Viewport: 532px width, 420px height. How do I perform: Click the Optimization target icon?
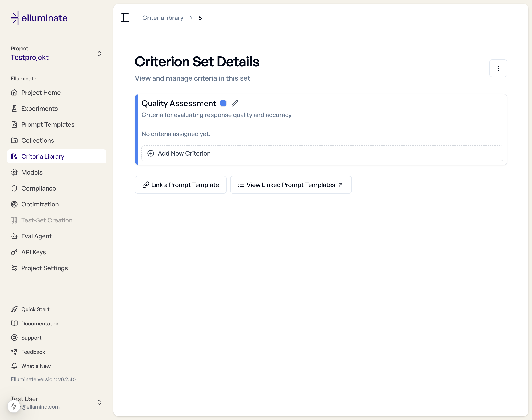click(x=14, y=204)
